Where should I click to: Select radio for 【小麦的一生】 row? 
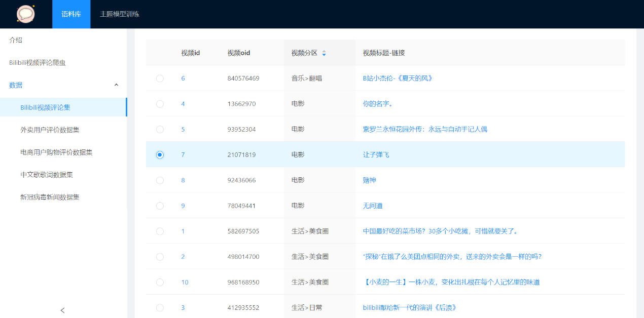click(160, 282)
